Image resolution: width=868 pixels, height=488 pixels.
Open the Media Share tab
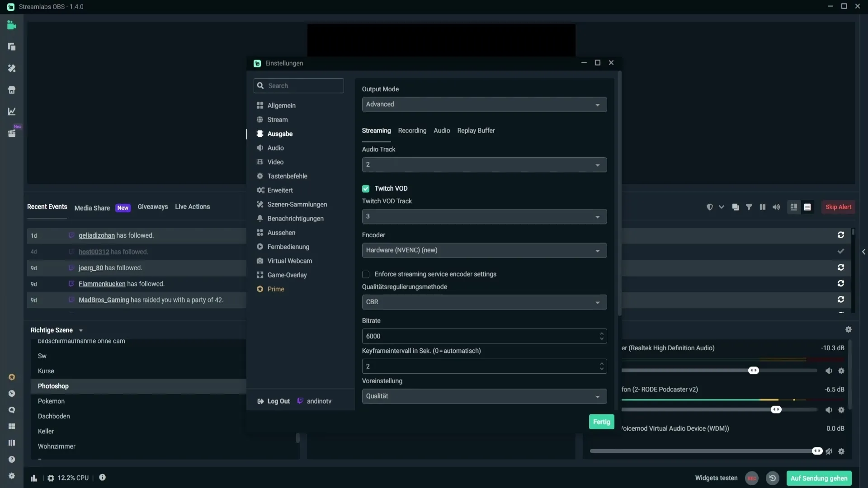[92, 208]
